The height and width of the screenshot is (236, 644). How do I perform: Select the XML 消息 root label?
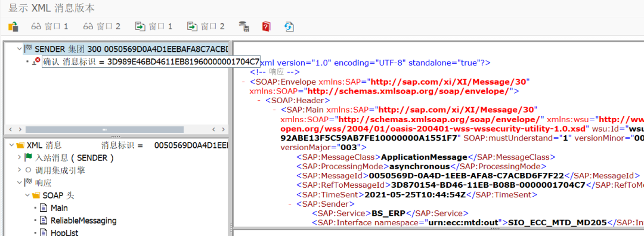coord(44,145)
